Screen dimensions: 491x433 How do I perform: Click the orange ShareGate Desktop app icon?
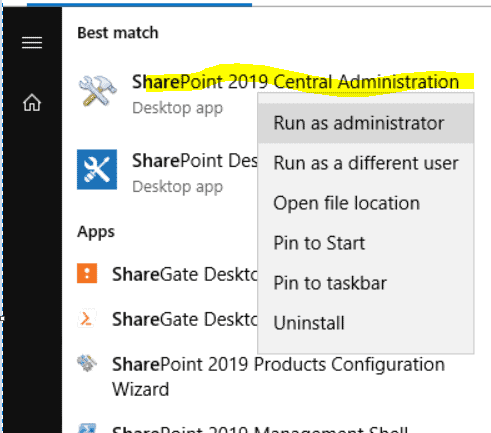pyautogui.click(x=87, y=273)
